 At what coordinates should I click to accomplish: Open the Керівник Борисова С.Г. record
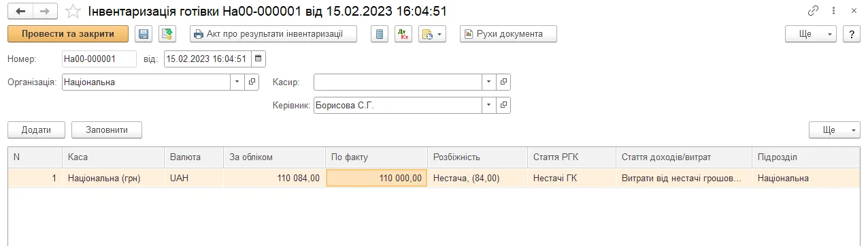(x=503, y=106)
